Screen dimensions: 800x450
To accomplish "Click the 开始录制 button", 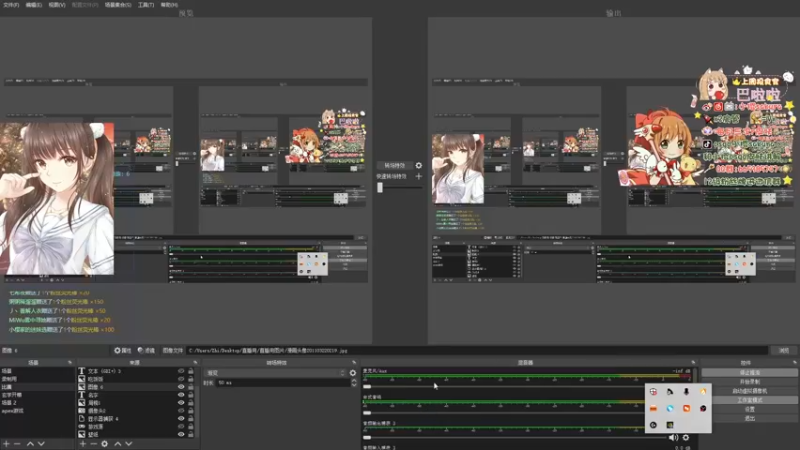I will click(749, 382).
